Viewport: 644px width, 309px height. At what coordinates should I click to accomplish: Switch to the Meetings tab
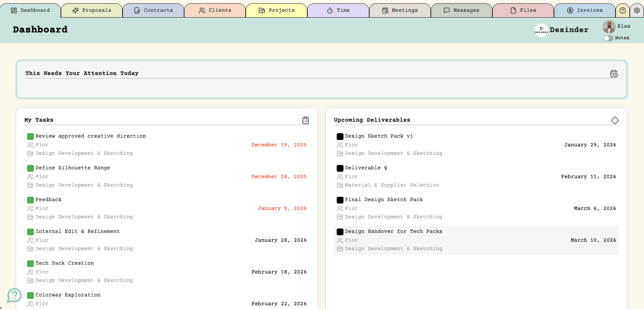tap(400, 10)
